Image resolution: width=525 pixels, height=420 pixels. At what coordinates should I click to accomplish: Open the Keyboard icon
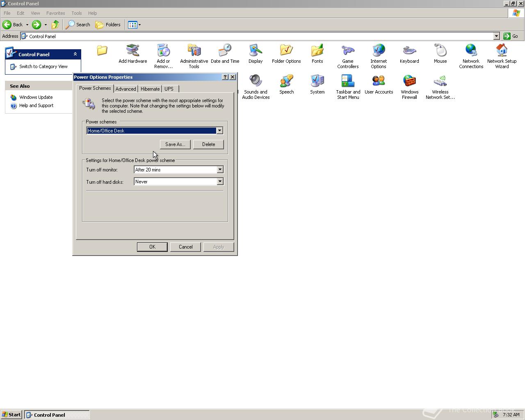coord(409,54)
